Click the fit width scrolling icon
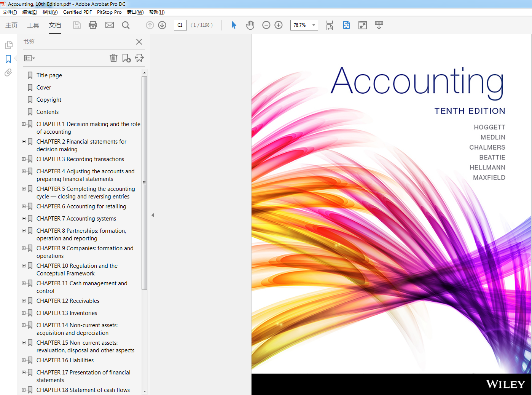The width and height of the screenshot is (532, 395). point(330,25)
